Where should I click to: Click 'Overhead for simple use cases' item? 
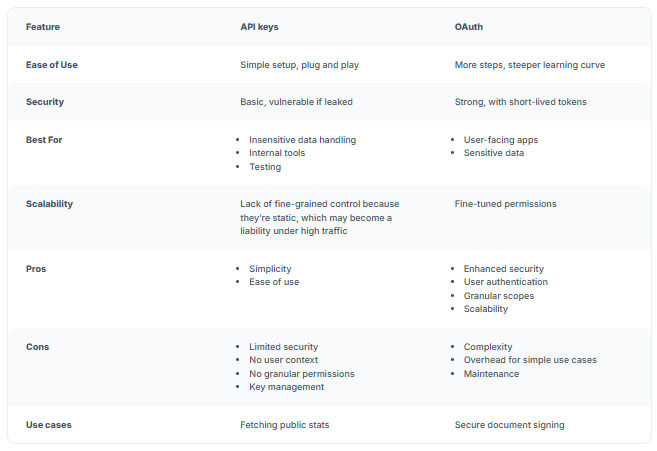[530, 360]
